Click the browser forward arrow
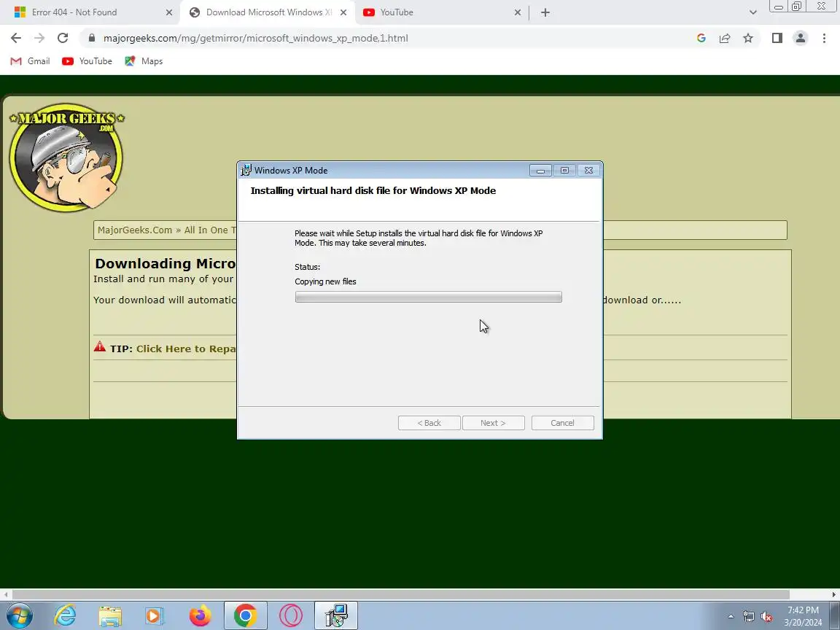 coord(39,38)
